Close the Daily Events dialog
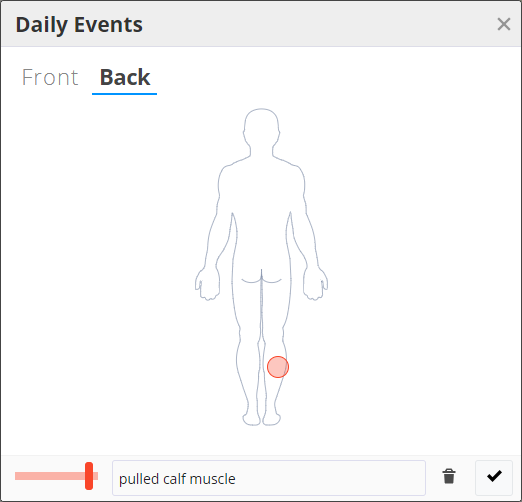The width and height of the screenshot is (522, 502). (x=504, y=24)
